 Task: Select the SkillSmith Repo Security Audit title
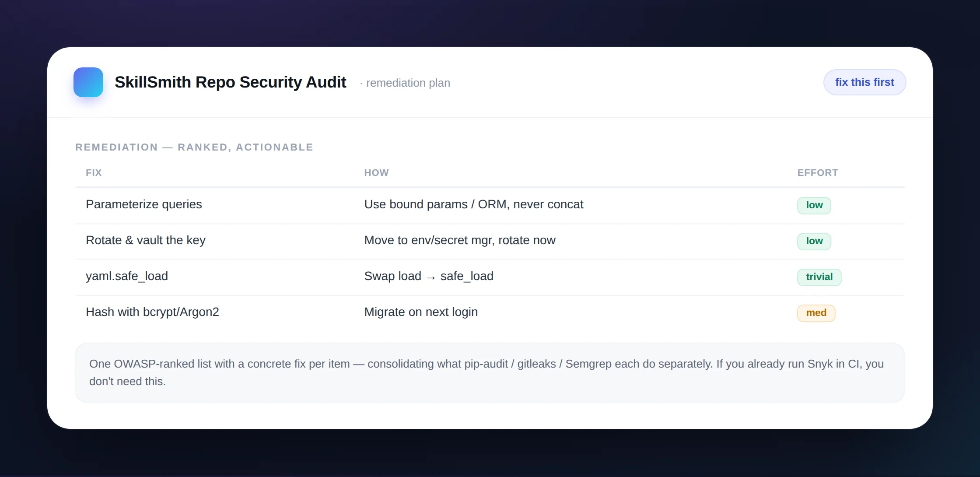tap(231, 82)
